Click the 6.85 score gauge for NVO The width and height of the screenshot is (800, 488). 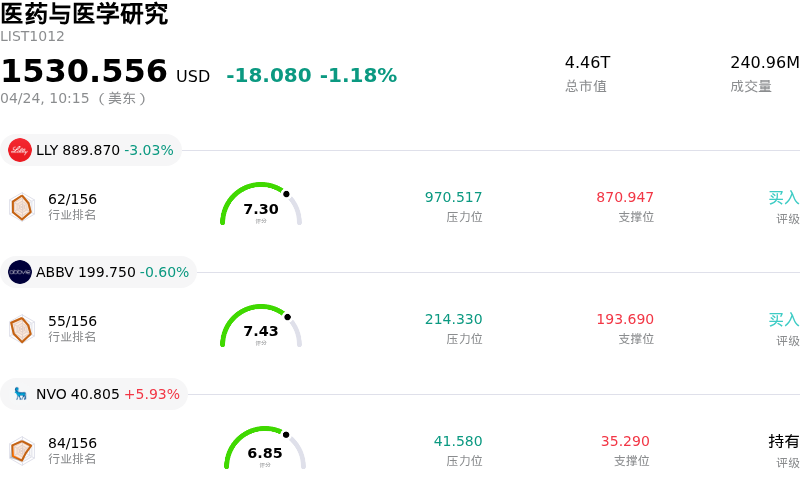tap(265, 450)
